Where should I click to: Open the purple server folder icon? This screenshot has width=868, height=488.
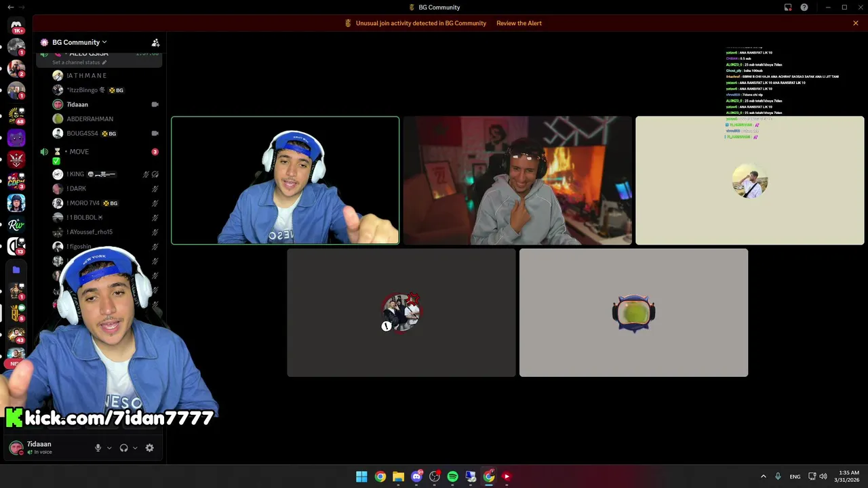[x=16, y=270]
